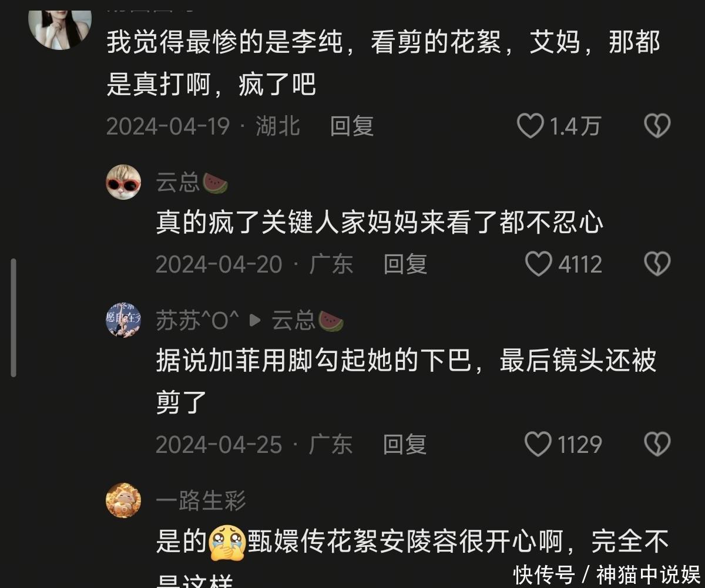The height and width of the screenshot is (588, 705).
Task: Click the comment list scrollbar thumb
Action: coord(13,317)
